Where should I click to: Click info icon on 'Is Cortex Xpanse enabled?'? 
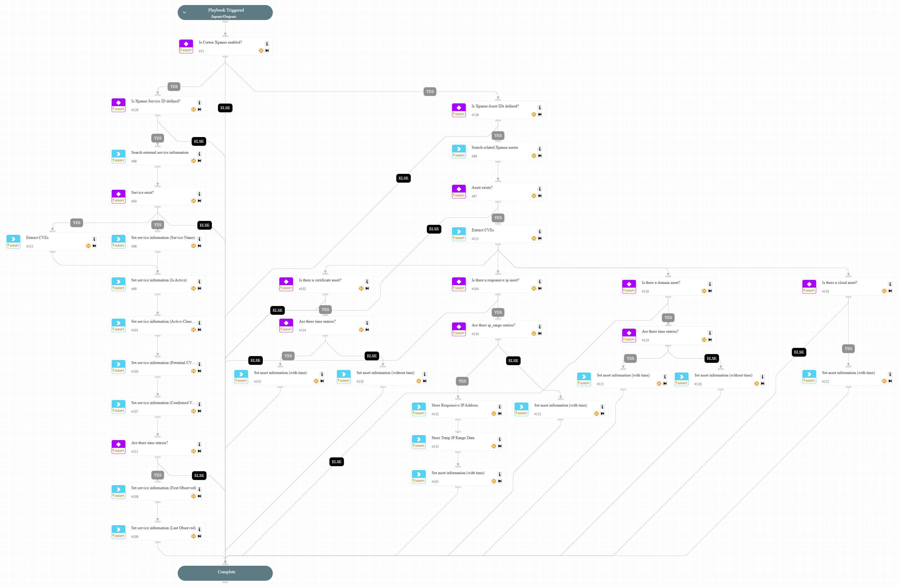click(267, 44)
